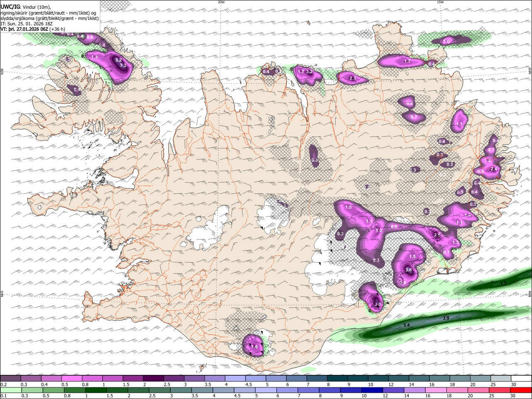Screen dimensions: 532x399
Task: Click the '0.2' label of the top legend row
Action: pyautogui.click(x=3, y=384)
